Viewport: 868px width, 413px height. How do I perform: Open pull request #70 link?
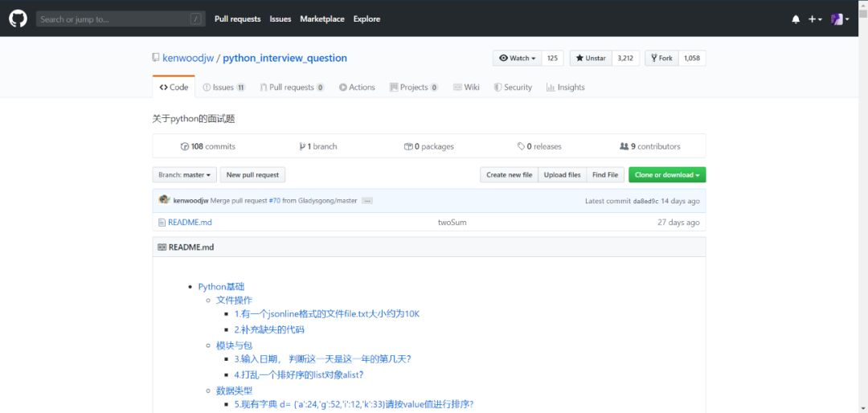click(x=275, y=201)
